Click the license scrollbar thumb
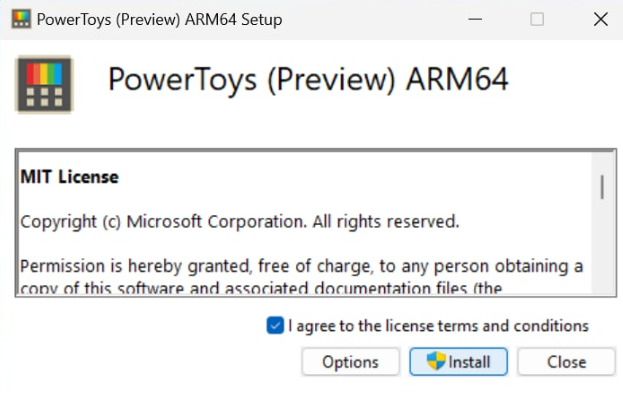Screen dimensions: 623x405 click(x=602, y=187)
